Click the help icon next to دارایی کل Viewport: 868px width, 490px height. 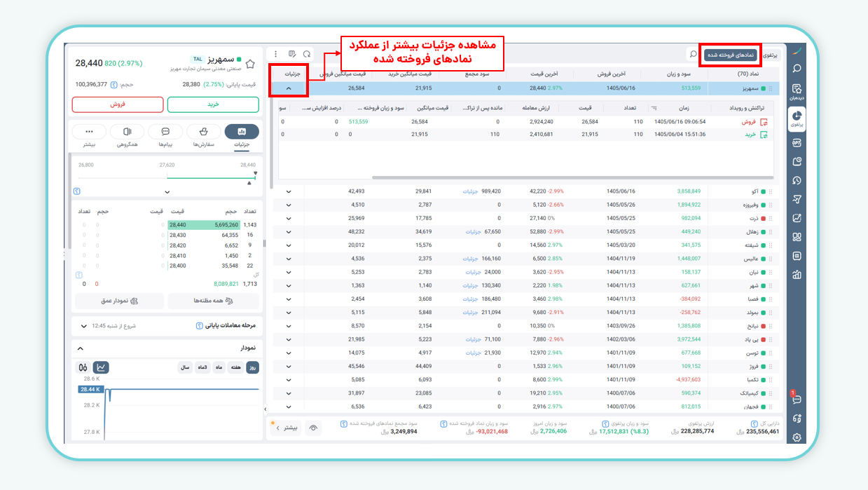(754, 423)
